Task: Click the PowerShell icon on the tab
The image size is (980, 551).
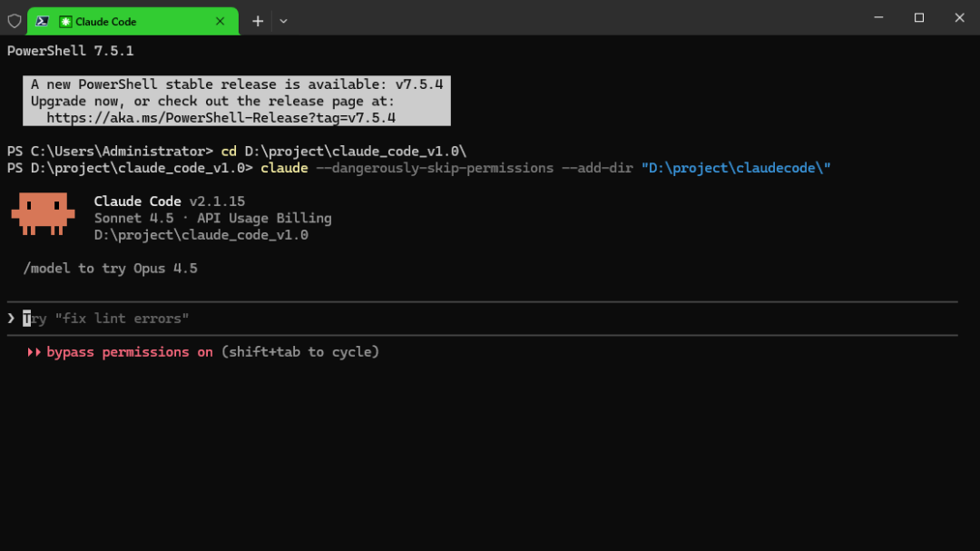Action: (x=42, y=21)
